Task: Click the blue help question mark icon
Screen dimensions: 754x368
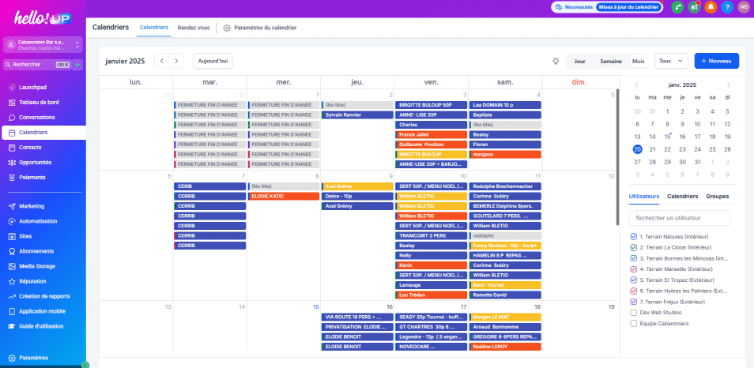Action: tap(727, 7)
